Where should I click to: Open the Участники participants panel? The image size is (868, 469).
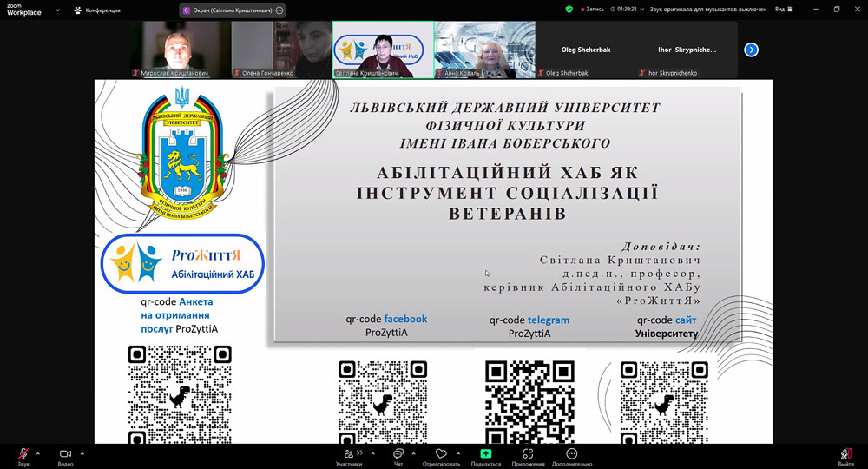pyautogui.click(x=350, y=456)
